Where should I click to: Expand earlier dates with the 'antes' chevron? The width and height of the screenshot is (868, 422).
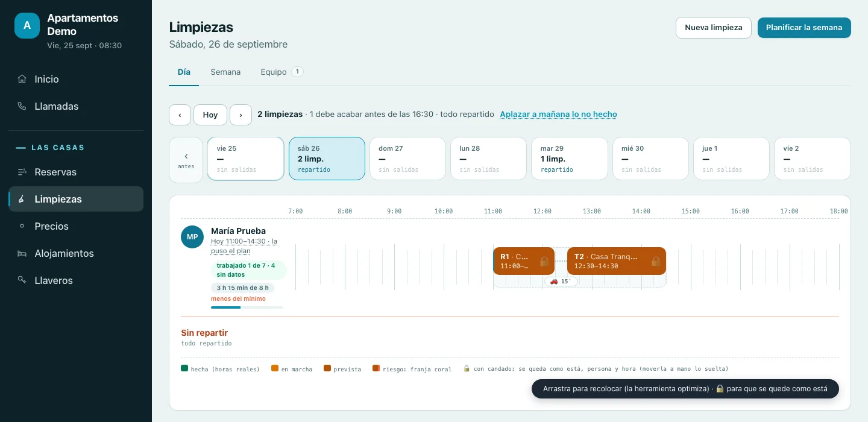(x=186, y=160)
